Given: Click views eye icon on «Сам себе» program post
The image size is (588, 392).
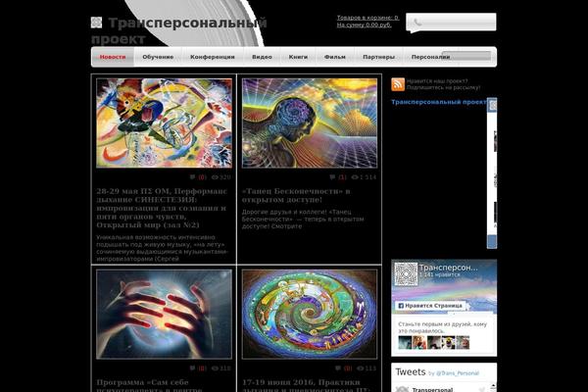Looking at the screenshot, I should [215, 368].
